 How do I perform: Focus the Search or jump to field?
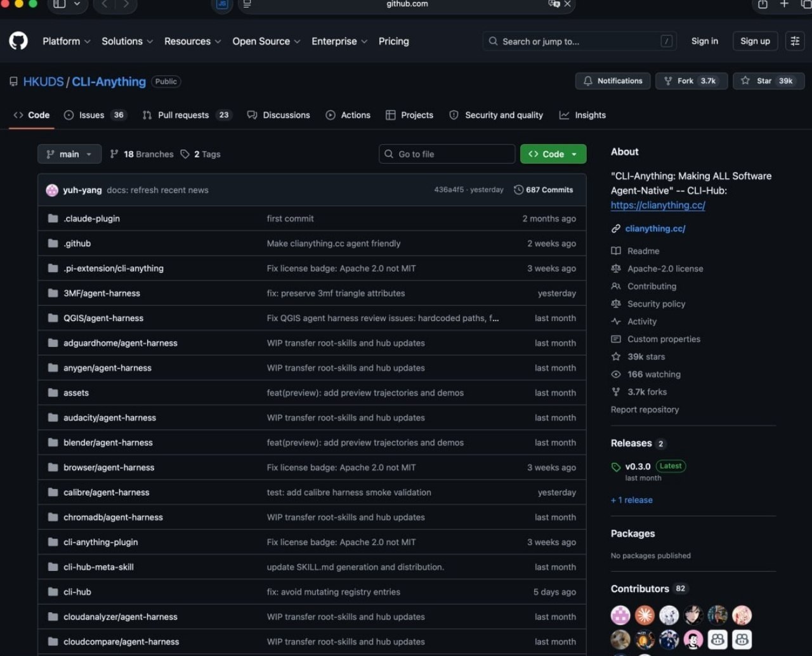[x=580, y=41]
